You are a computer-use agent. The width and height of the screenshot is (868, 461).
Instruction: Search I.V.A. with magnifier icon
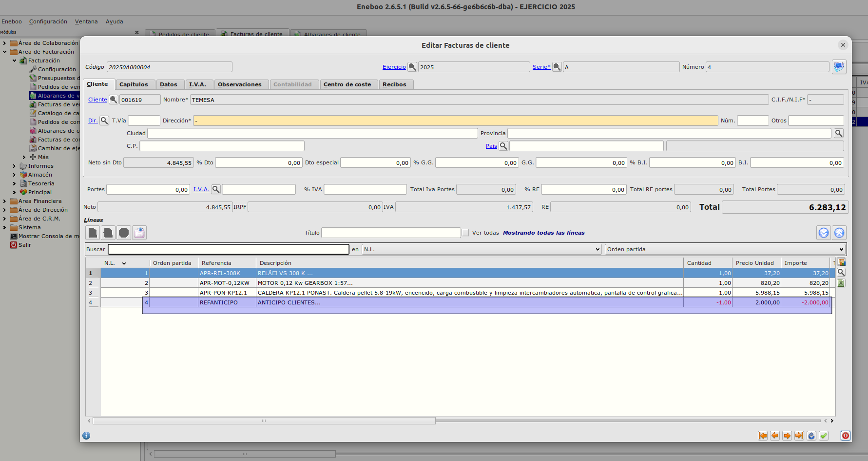(216, 189)
